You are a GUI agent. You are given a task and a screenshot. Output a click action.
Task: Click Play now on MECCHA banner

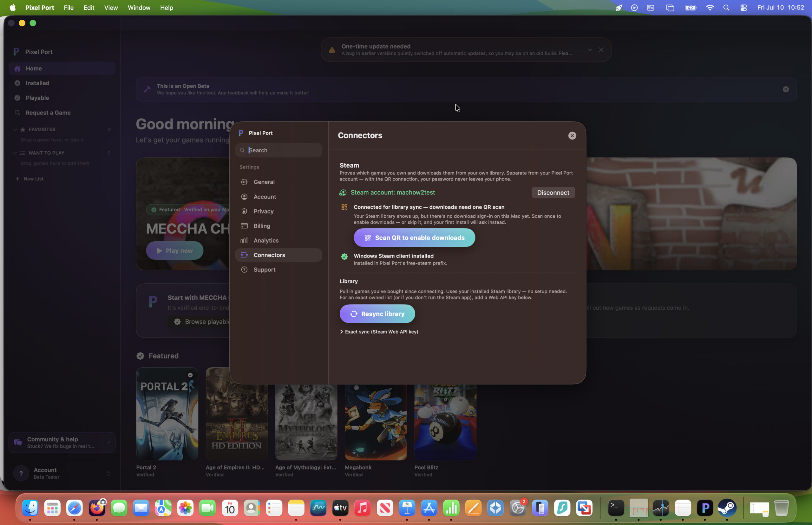click(x=174, y=251)
